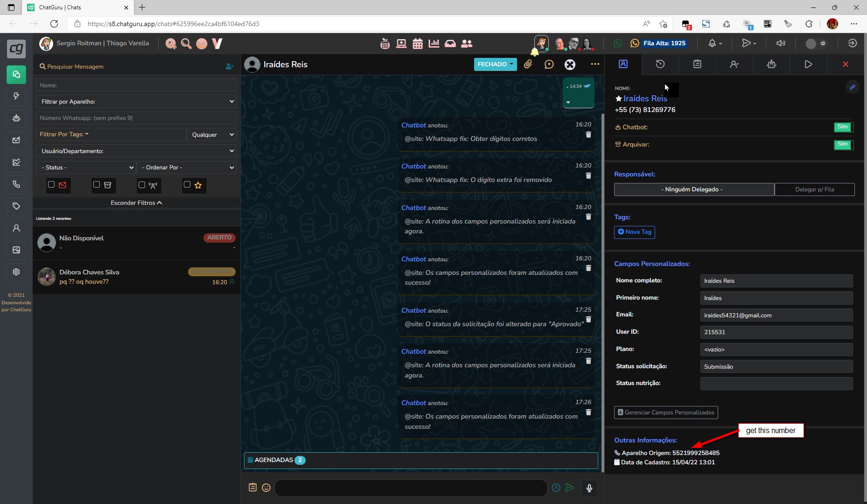
Task: Open the '- Status -' dropdown
Action: point(86,168)
